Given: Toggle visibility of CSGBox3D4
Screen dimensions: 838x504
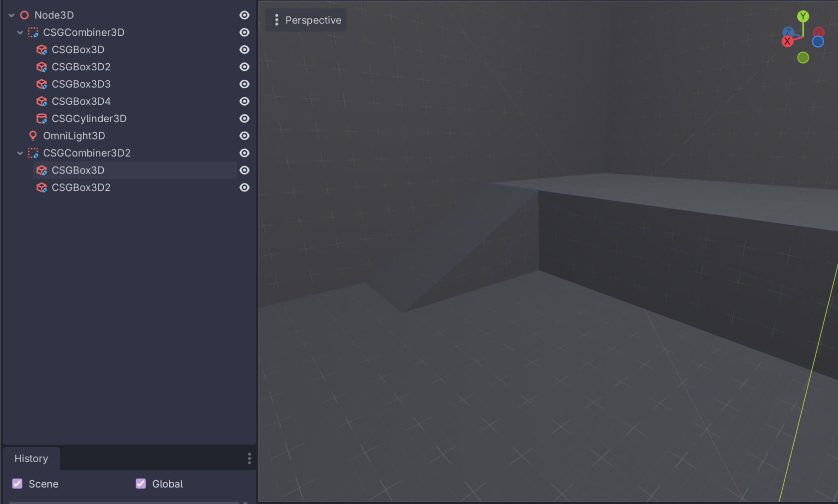Looking at the screenshot, I should pyautogui.click(x=244, y=101).
